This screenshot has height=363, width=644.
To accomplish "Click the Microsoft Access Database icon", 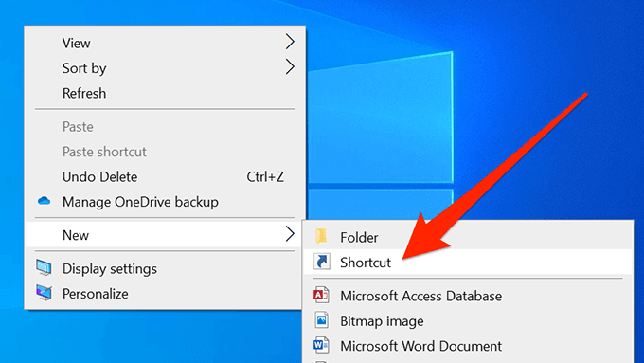I will 321,295.
